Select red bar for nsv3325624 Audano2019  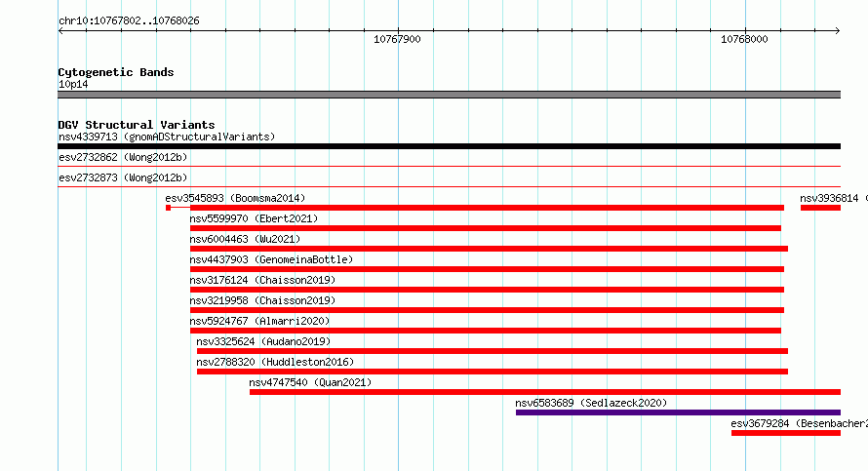[493, 351]
